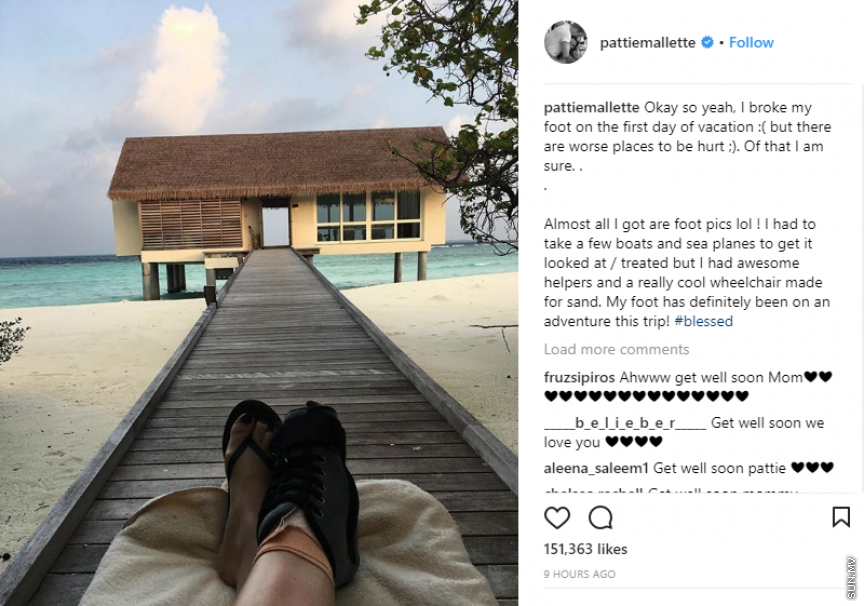Screen dimensions: 864x606
Task: Open pattiemallette profile picture
Action: 565,42
